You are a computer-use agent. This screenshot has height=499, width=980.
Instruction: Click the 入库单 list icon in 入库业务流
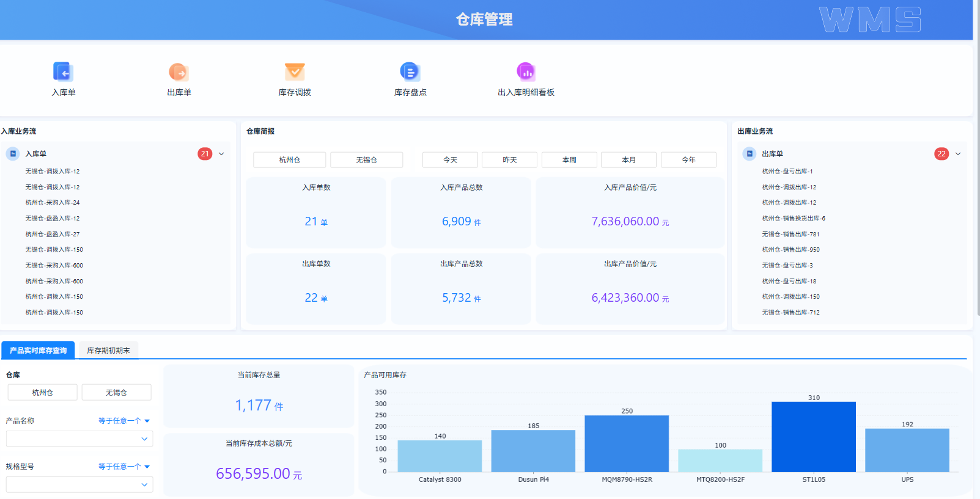tap(13, 154)
